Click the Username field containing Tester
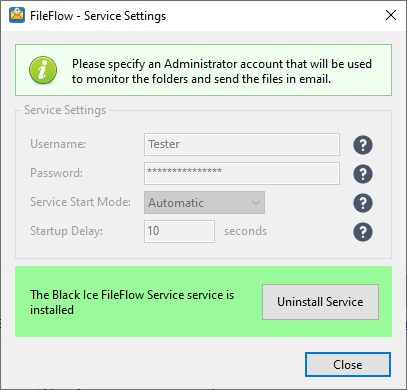The image size is (407, 390). pos(242,144)
